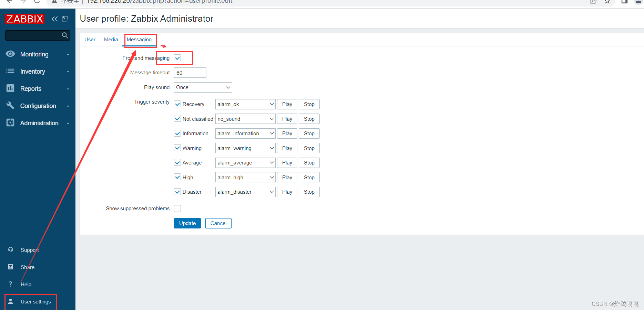The image size is (644, 310).
Task: Click the browser reload icon
Action: pos(37,1)
